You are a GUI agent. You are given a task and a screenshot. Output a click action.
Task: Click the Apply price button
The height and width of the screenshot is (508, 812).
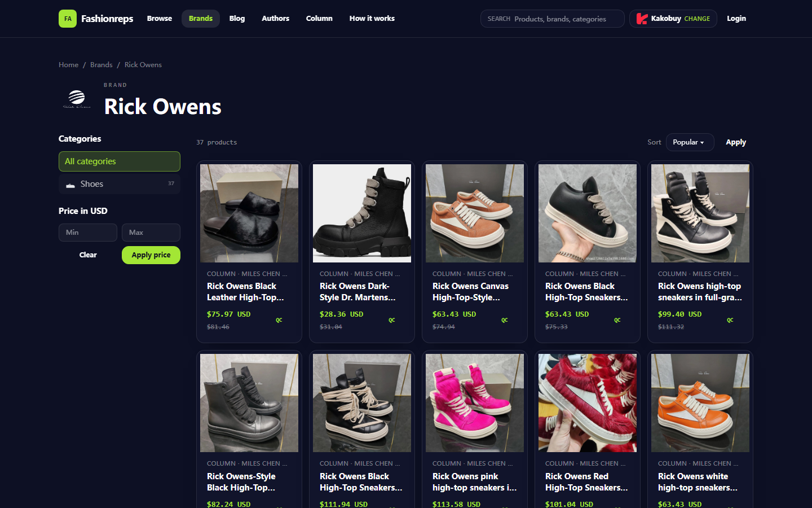151,255
